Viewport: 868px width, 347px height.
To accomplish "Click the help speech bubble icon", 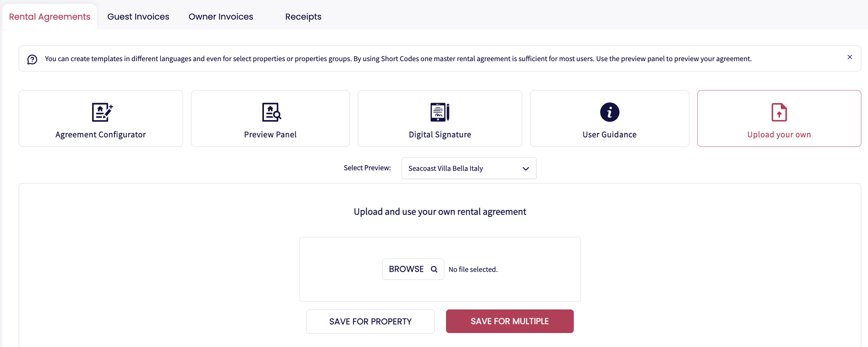I will pos(32,59).
